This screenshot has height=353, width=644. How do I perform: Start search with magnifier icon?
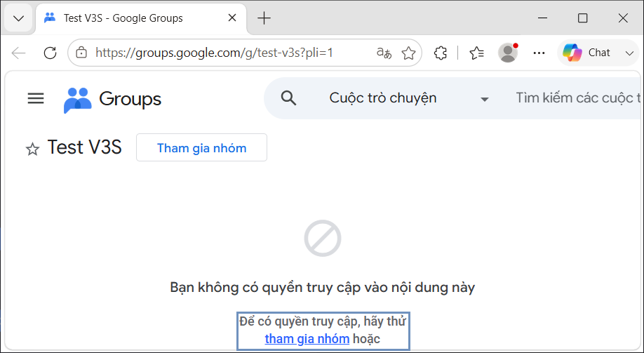tap(288, 98)
